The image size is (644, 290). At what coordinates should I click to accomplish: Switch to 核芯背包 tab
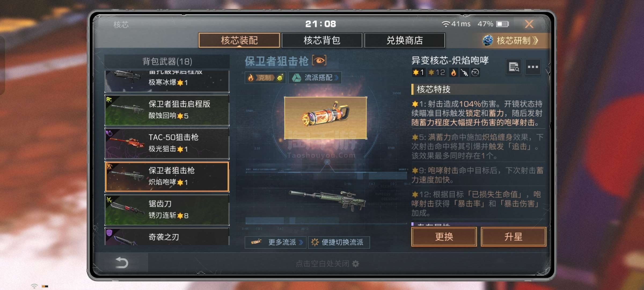(322, 40)
